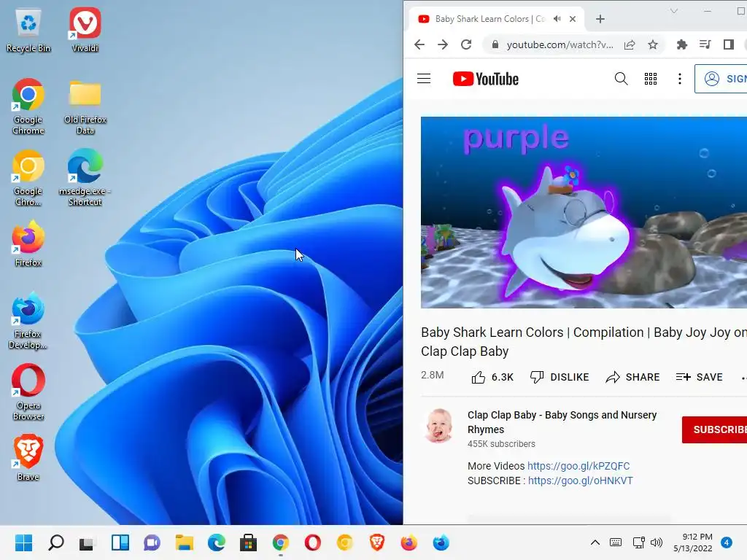Open Opera from the taskbar
Image resolution: width=747 pixels, height=560 pixels.
(312, 542)
